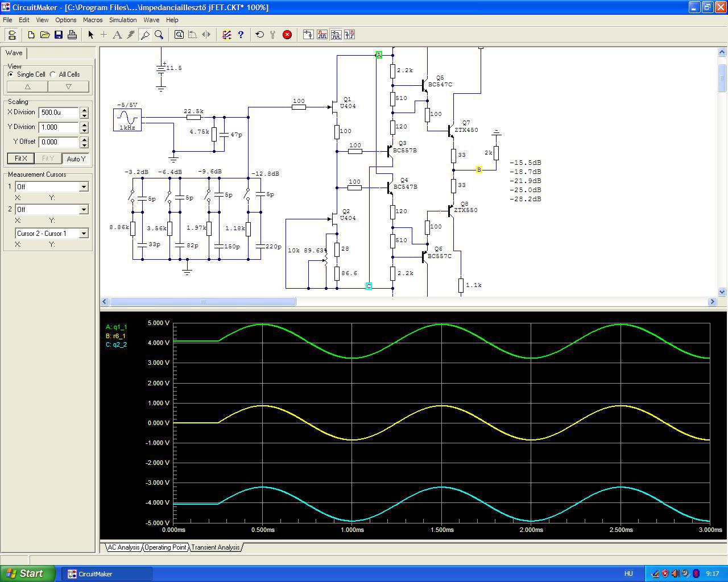Click the blue question mark Help icon
Image resolution: width=728 pixels, height=582 pixels.
(x=241, y=35)
